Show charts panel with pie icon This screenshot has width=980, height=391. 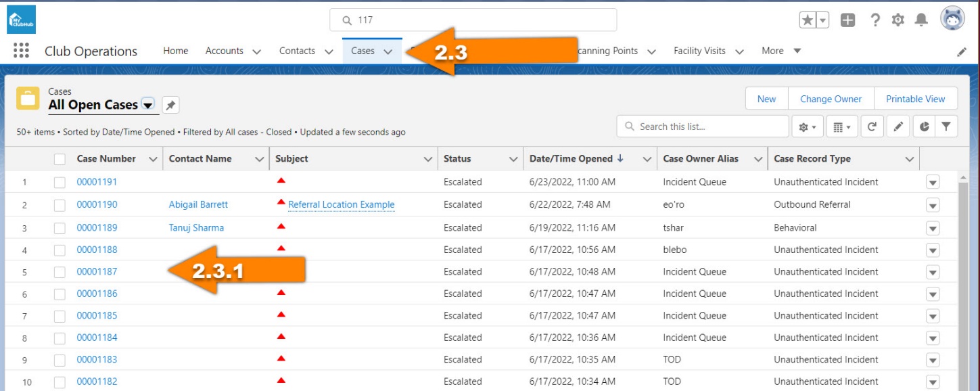tap(924, 127)
